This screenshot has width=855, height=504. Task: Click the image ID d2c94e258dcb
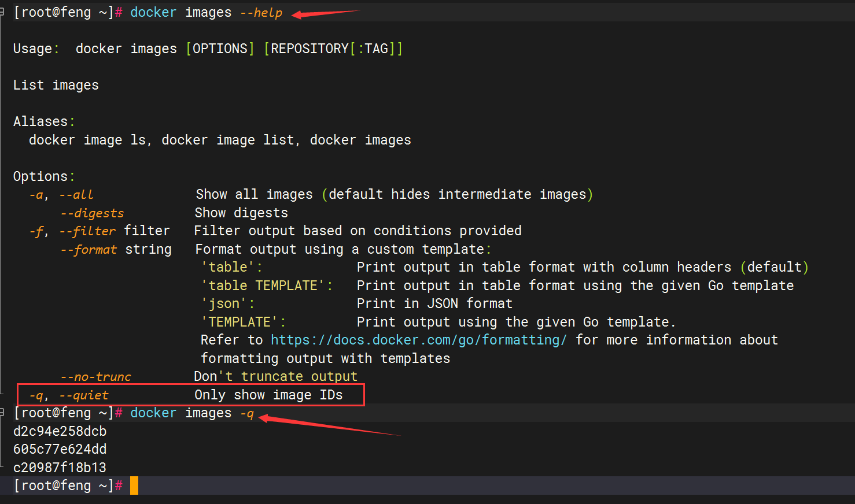point(60,431)
